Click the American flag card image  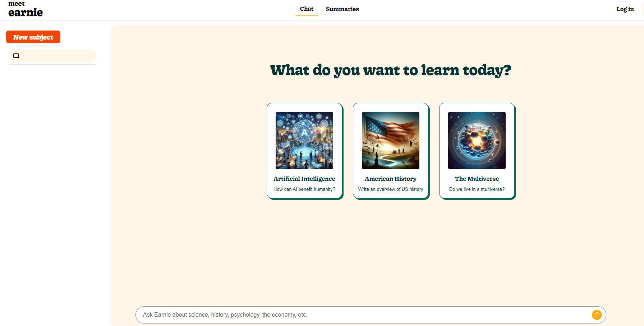(390, 141)
